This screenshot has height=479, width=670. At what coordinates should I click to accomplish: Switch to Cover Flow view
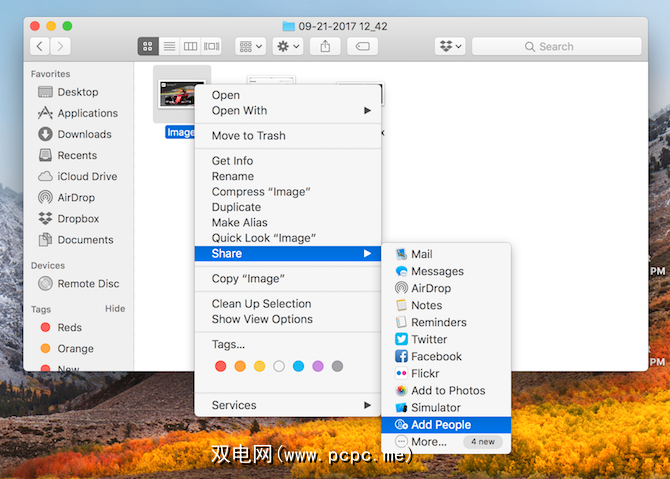(211, 46)
